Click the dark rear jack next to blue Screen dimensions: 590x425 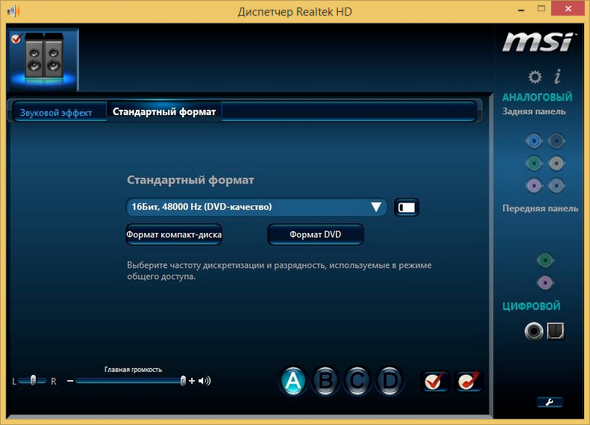[556, 141]
